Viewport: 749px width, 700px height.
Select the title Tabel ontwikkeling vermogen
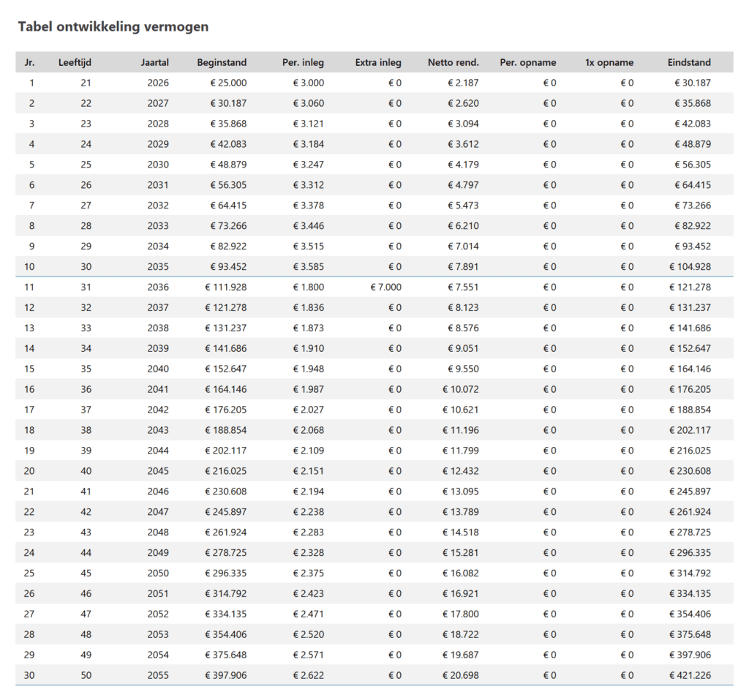click(x=113, y=26)
